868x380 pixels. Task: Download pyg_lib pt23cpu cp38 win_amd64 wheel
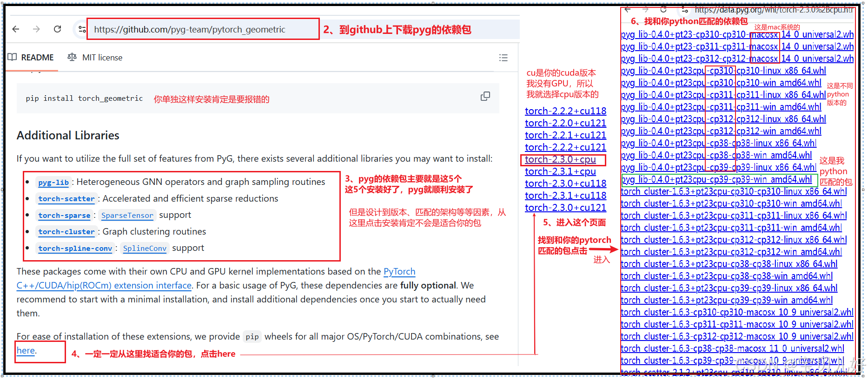click(x=716, y=155)
